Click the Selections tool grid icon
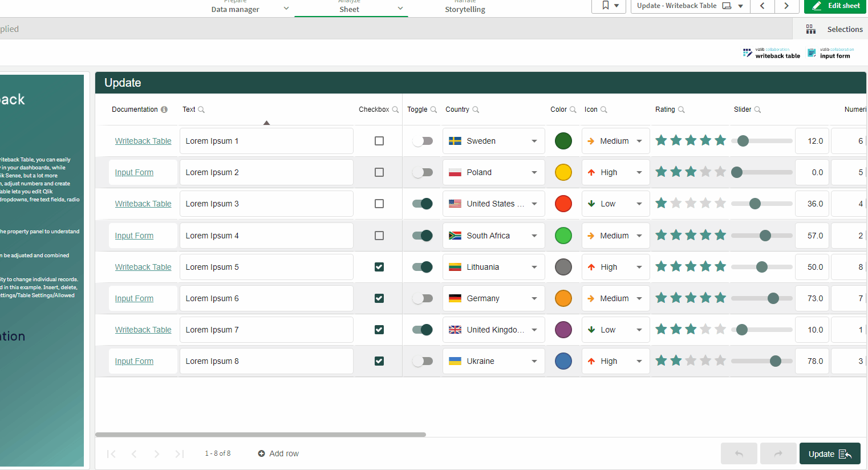This screenshot has width=868, height=470. pos(810,29)
